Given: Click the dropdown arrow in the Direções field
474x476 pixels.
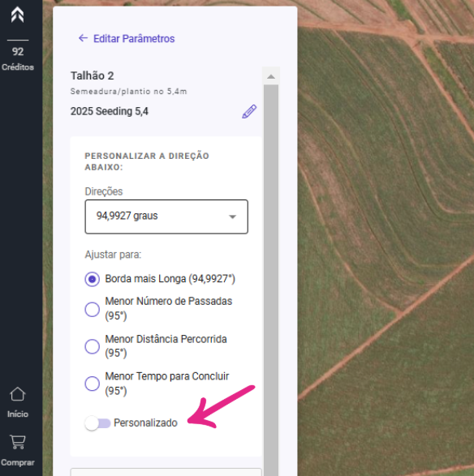Looking at the screenshot, I should pyautogui.click(x=232, y=217).
